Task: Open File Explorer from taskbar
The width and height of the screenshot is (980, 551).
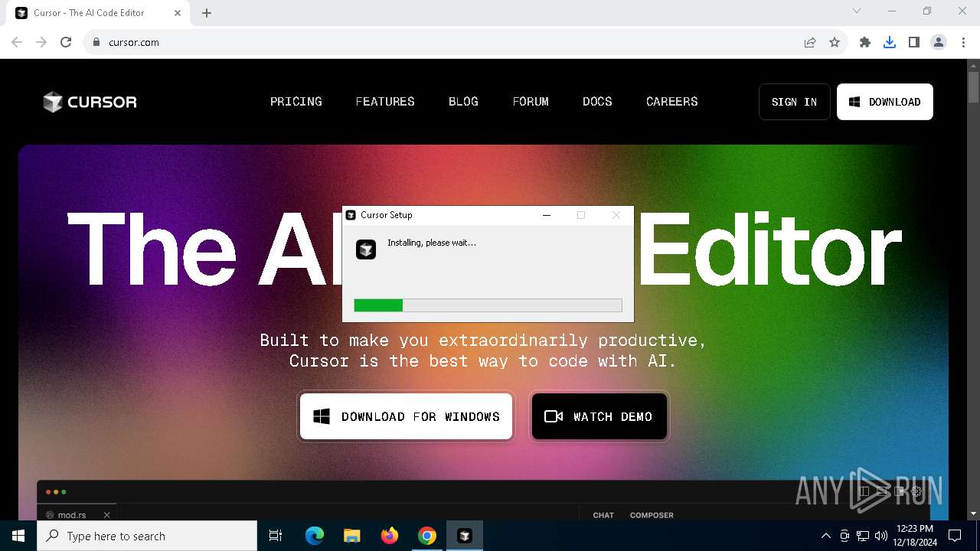Action: click(352, 536)
